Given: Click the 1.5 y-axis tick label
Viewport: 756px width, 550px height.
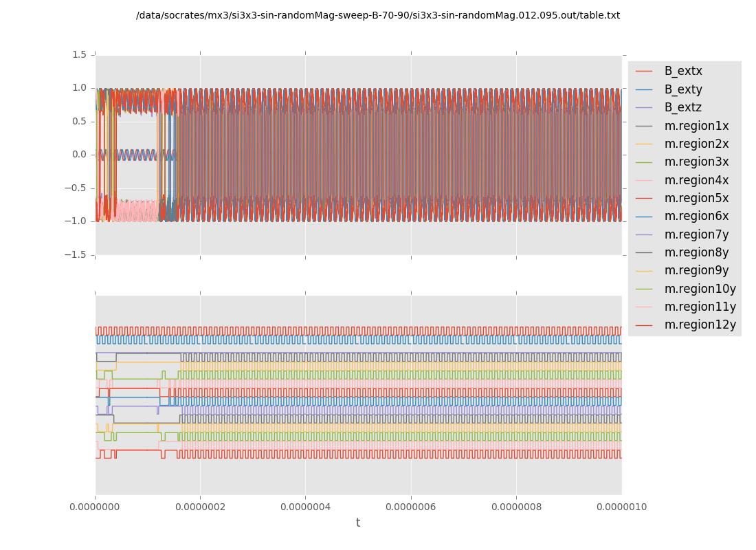Looking at the screenshot, I should click(79, 54).
